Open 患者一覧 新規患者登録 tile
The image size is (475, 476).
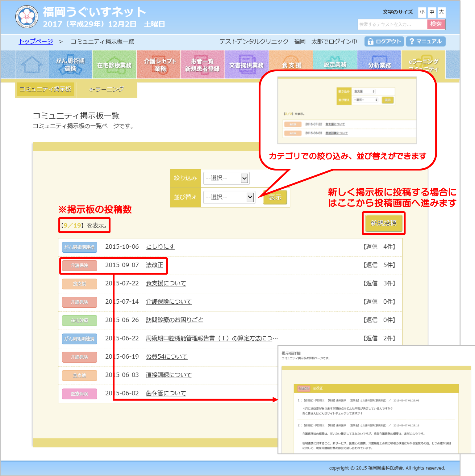point(202,65)
